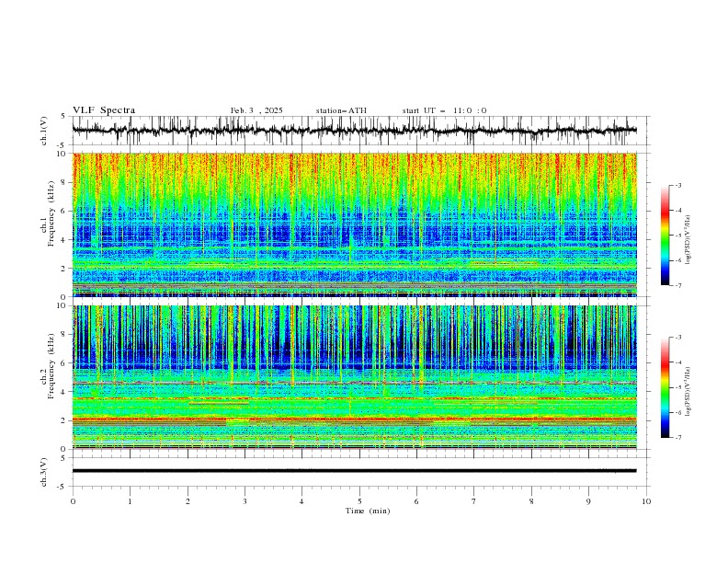Image resolution: width=728 pixels, height=563 pixels.
Task: Click inside the ch.1 spectrogram panel
Action: (354, 224)
